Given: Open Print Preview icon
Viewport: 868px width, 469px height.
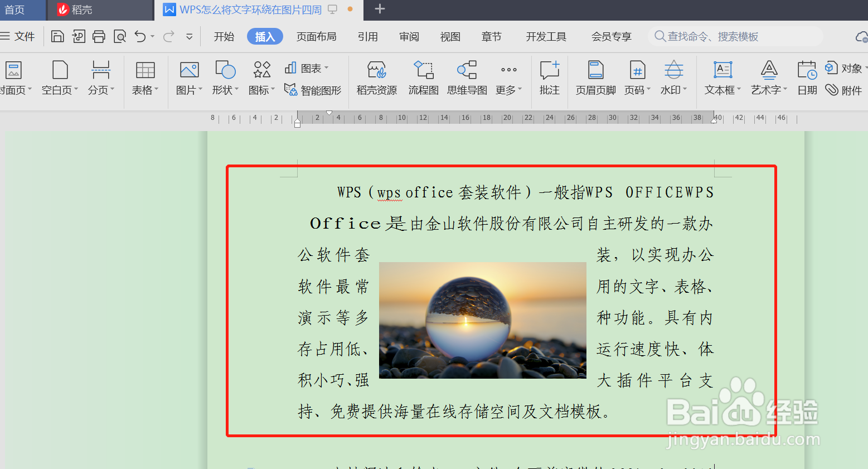Looking at the screenshot, I should pos(120,37).
